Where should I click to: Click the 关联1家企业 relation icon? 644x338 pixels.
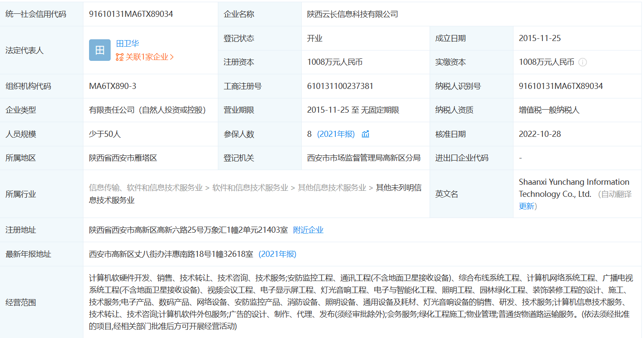120,57
